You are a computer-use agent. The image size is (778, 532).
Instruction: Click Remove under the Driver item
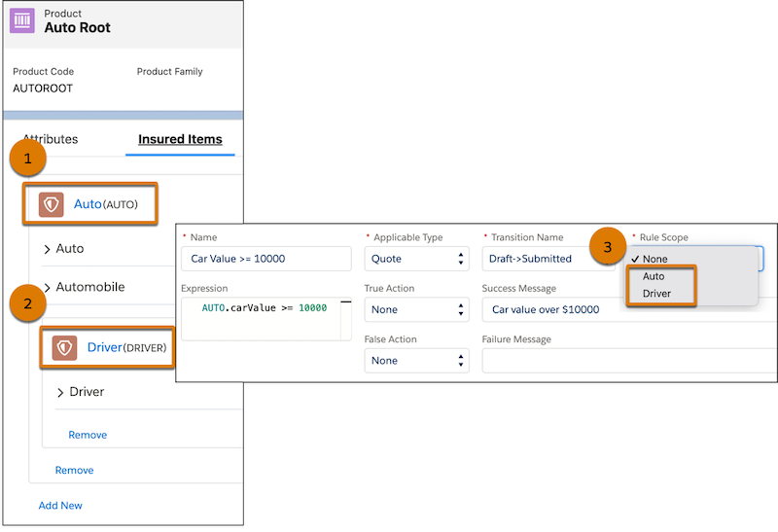pyautogui.click(x=88, y=435)
